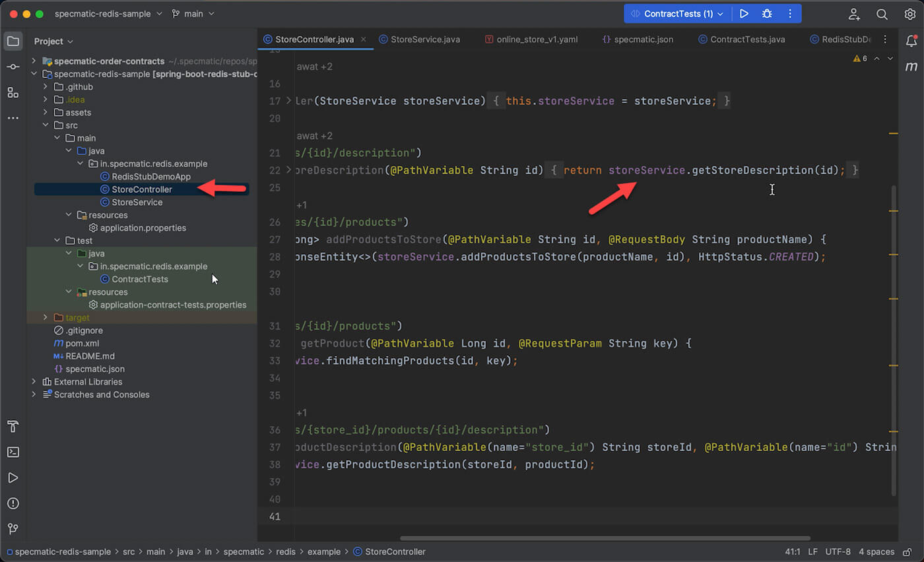The image size is (924, 562).
Task: Expand the target folder
Action: pos(45,317)
